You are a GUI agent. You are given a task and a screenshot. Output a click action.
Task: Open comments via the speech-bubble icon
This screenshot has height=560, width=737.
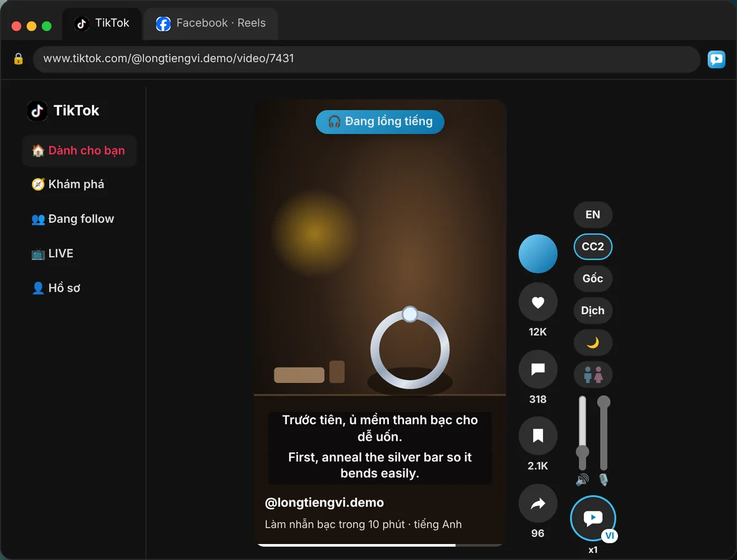[538, 370]
